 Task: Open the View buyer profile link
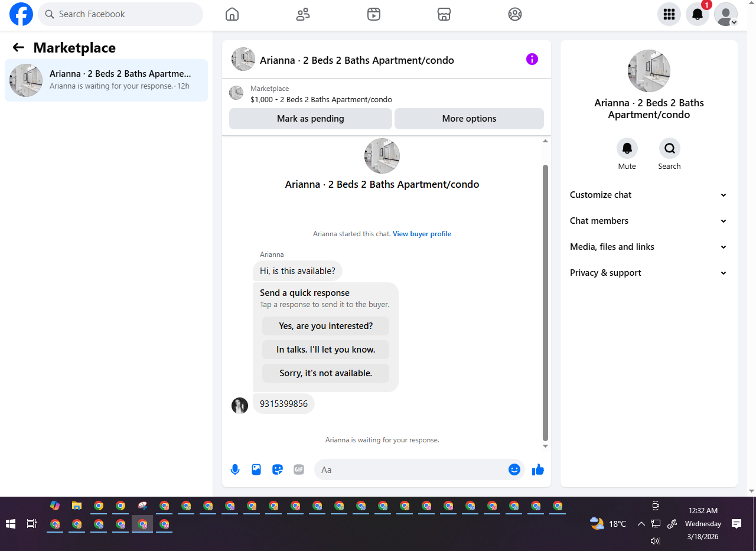pos(422,234)
